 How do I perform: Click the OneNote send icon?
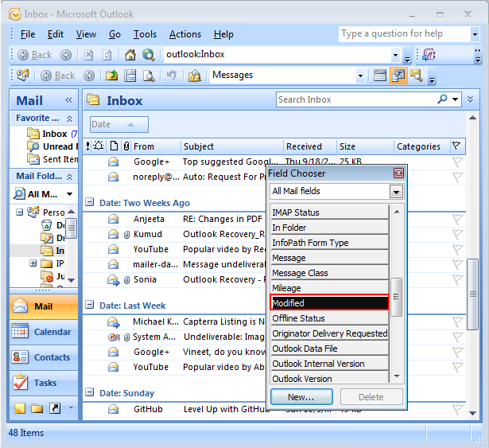429,55
